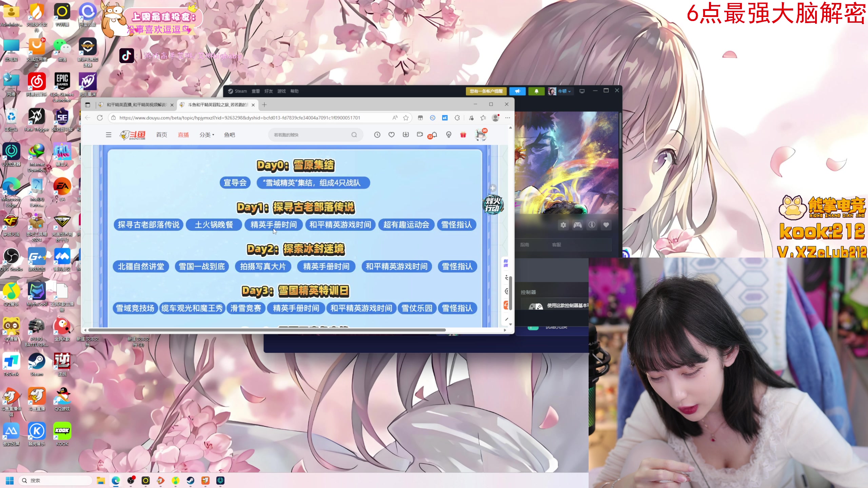Open the Douyu download icon

[x=406, y=135]
